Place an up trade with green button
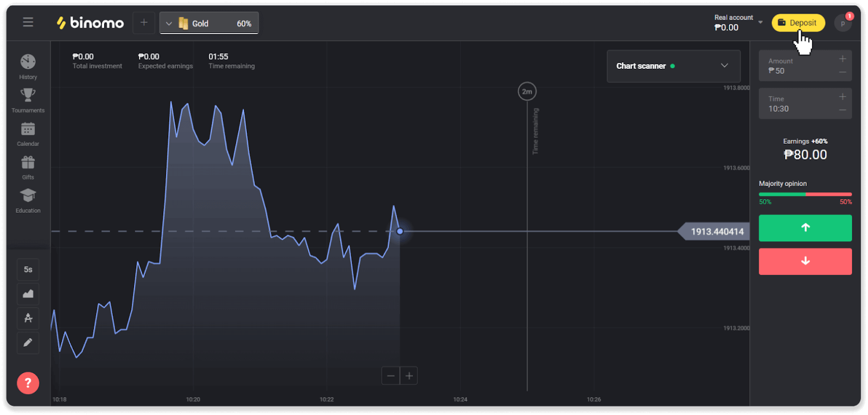868x415 pixels. coord(805,228)
